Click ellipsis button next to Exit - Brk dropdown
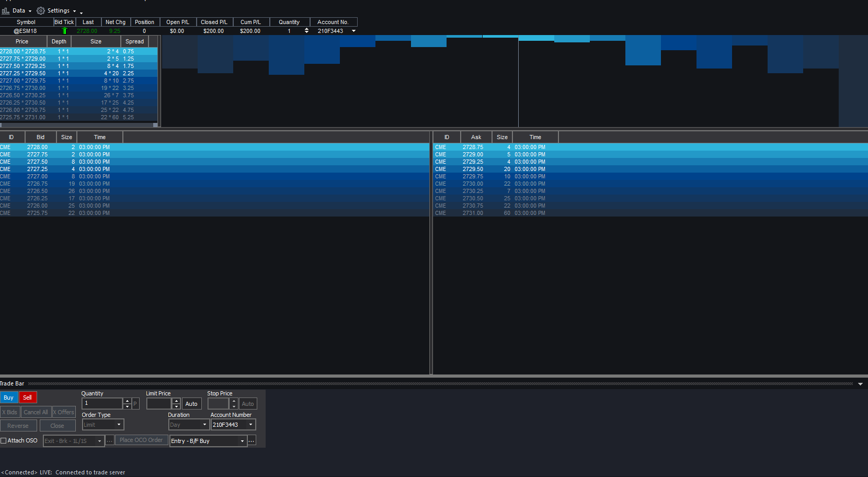This screenshot has width=868, height=477. [x=110, y=441]
